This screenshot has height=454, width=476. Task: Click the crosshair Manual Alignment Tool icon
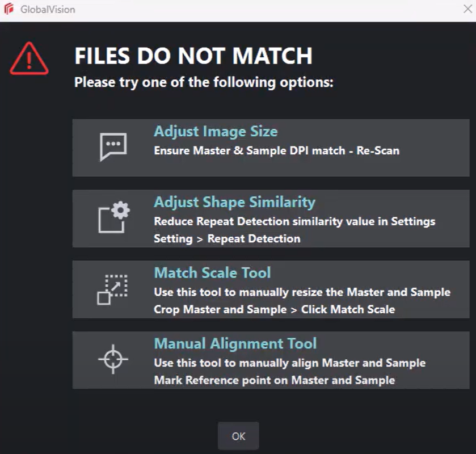click(x=113, y=360)
